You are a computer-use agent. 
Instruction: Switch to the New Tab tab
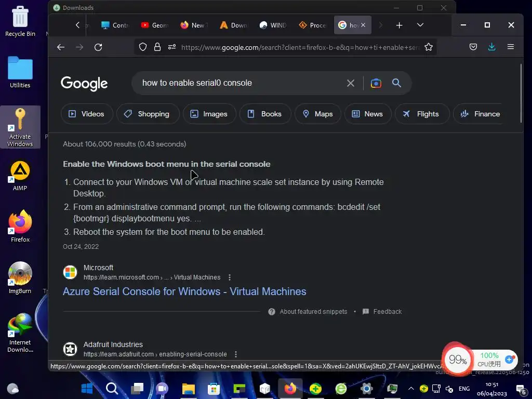click(194, 25)
